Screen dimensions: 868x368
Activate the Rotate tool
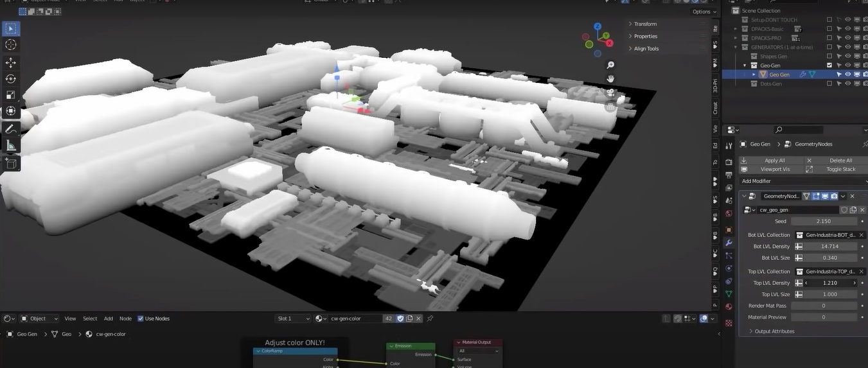11,79
